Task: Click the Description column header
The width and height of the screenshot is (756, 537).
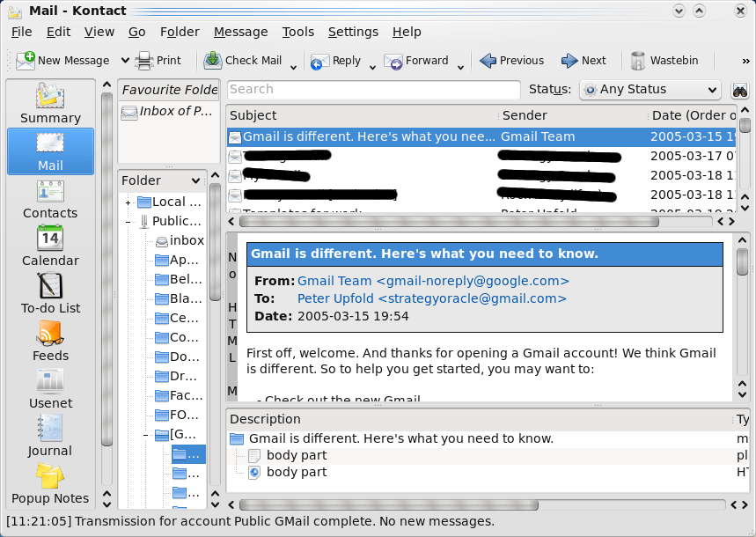Action: [x=478, y=419]
